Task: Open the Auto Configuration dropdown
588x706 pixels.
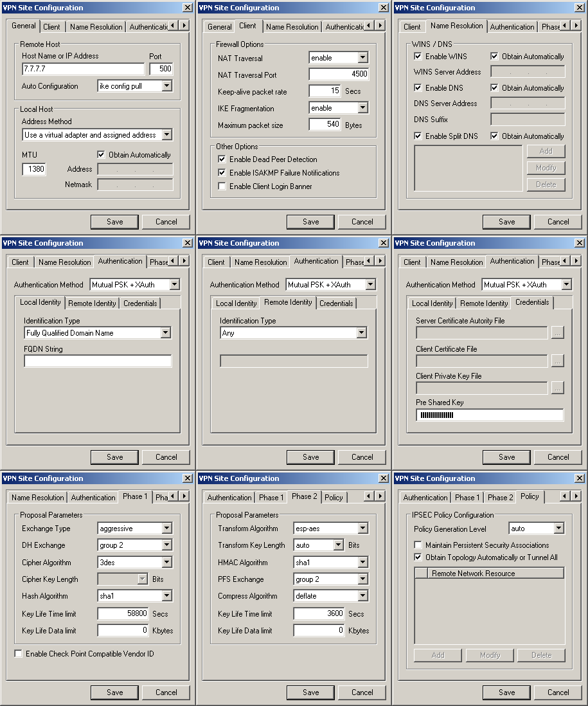Action: point(166,86)
